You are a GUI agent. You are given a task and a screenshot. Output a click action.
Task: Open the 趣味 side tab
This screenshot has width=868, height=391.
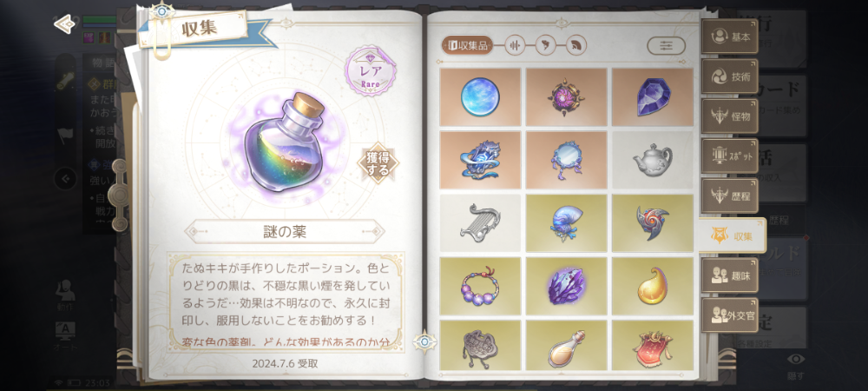(x=730, y=275)
